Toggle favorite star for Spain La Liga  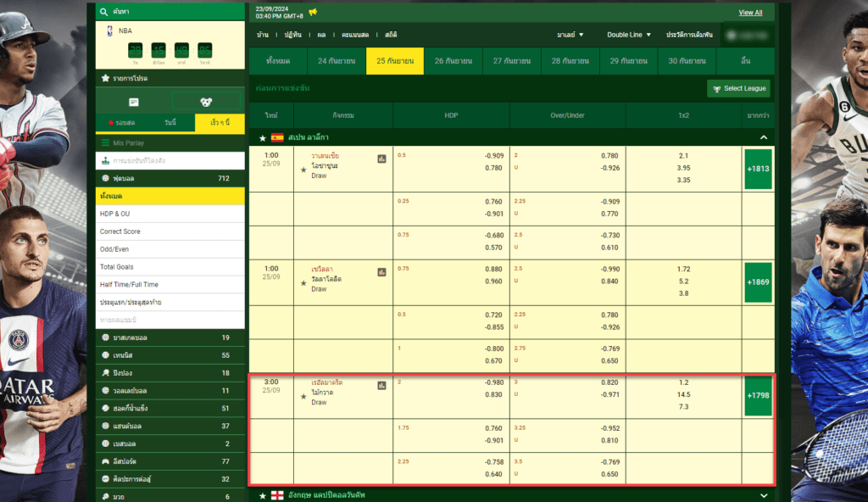tap(263, 138)
